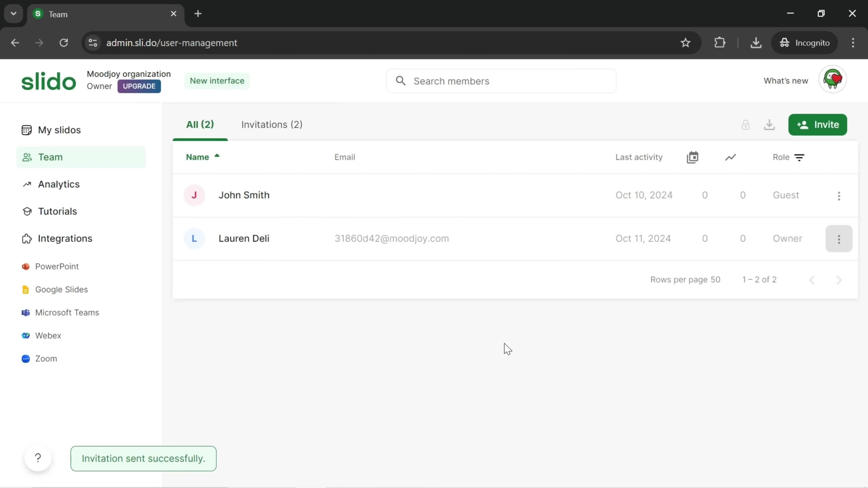Navigate to Analytics section
Screen dimensions: 868x488
(58, 183)
